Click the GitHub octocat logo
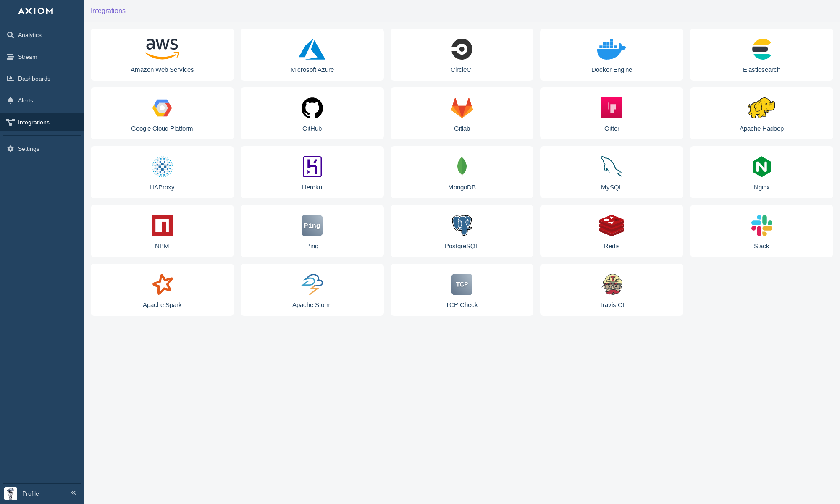The image size is (840, 504). pos(312,108)
